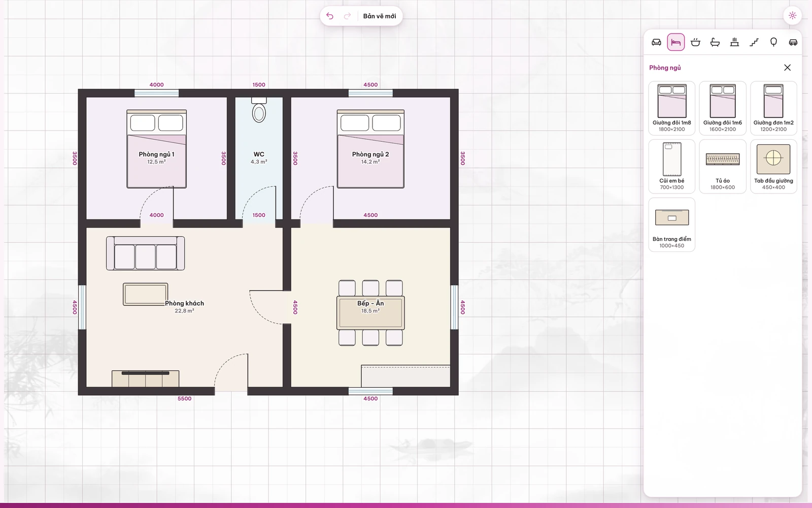Select the TV cabinet in Phòng khách

146,379
